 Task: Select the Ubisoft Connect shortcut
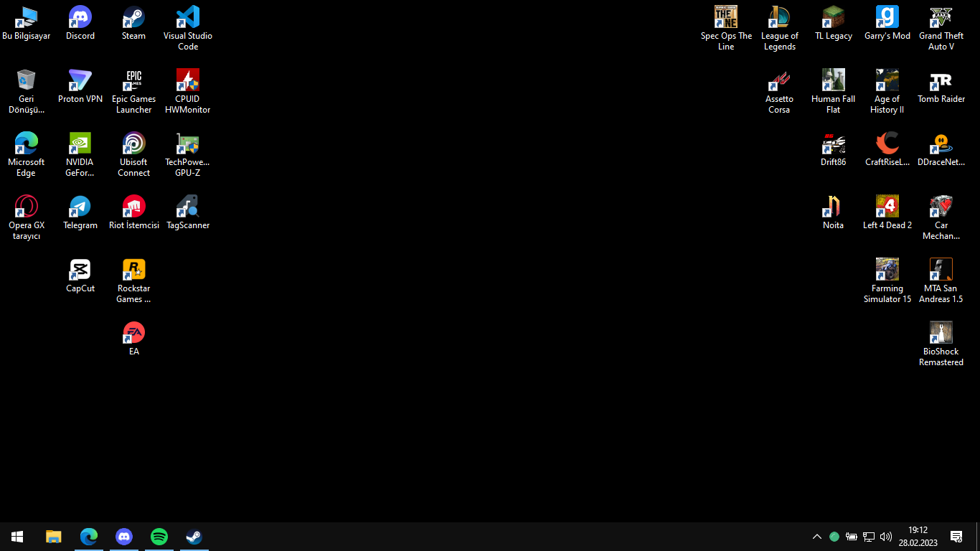pyautogui.click(x=134, y=155)
